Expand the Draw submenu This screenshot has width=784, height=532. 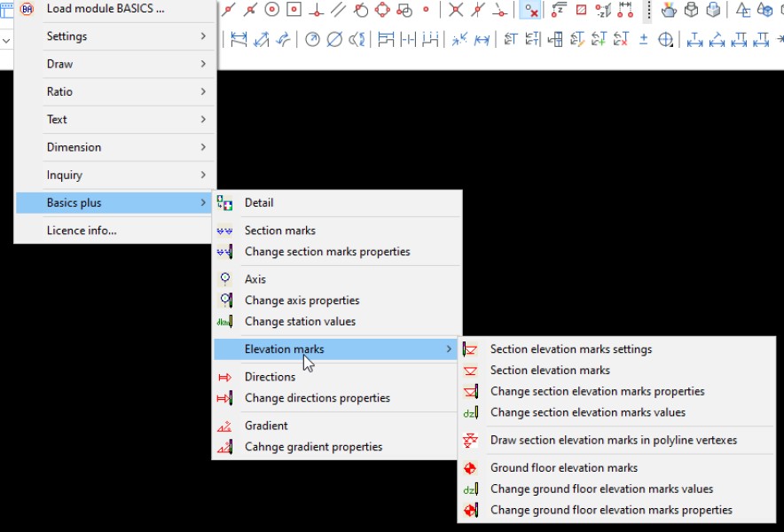point(58,64)
